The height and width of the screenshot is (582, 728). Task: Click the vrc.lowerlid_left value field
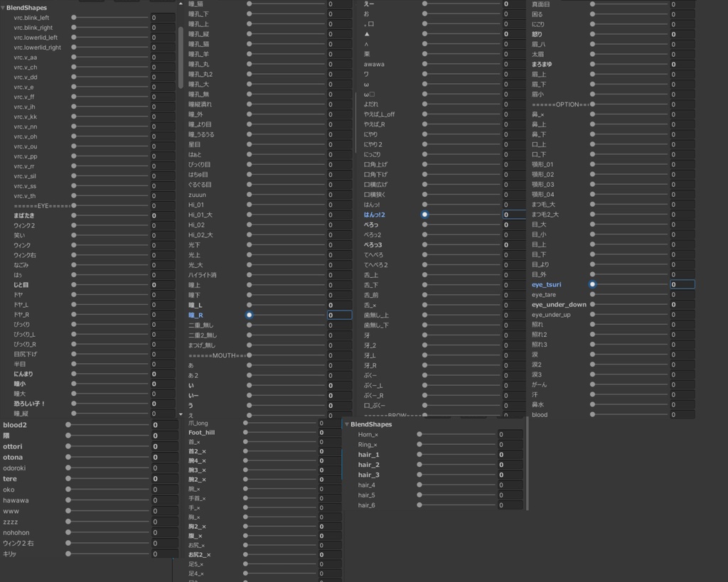163,37
